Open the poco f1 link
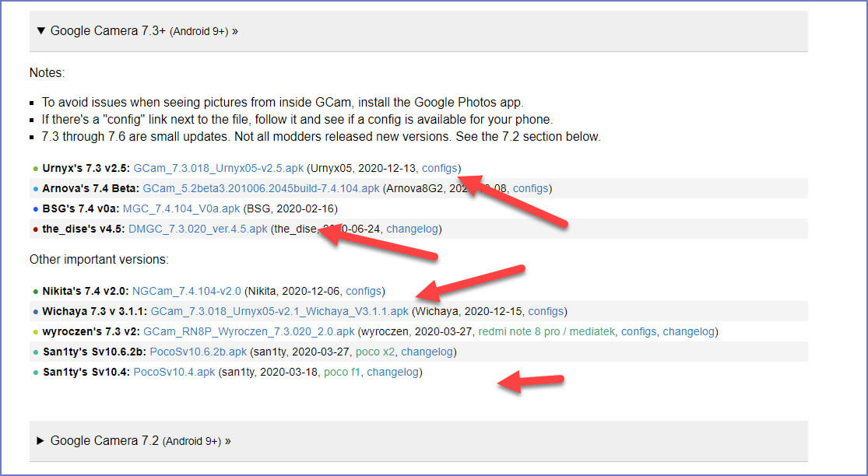 pos(342,372)
